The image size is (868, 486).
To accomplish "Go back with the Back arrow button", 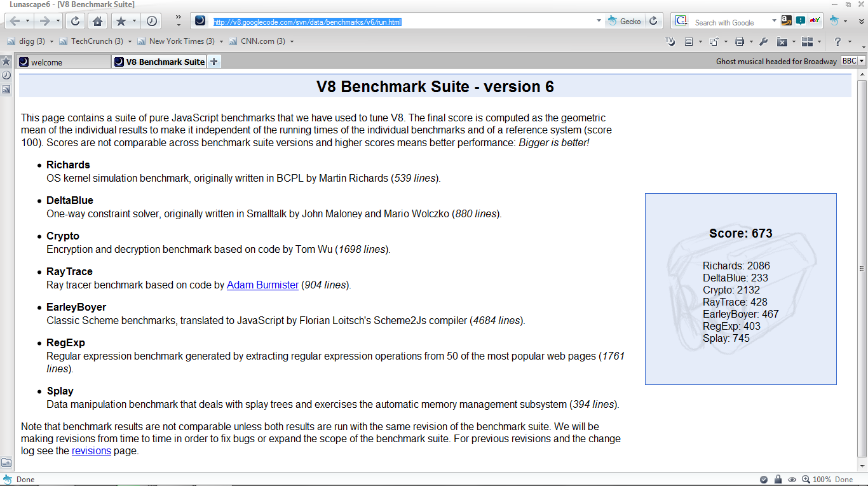I will 15,21.
